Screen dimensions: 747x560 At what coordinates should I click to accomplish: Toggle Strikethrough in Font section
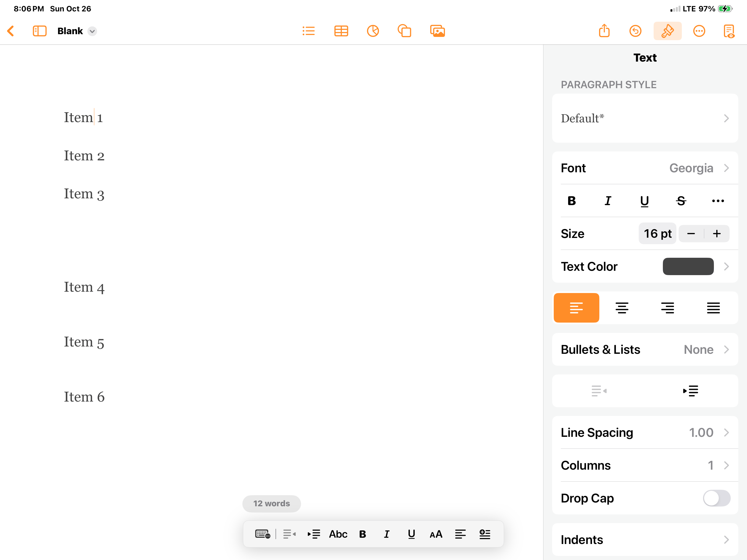[681, 201]
